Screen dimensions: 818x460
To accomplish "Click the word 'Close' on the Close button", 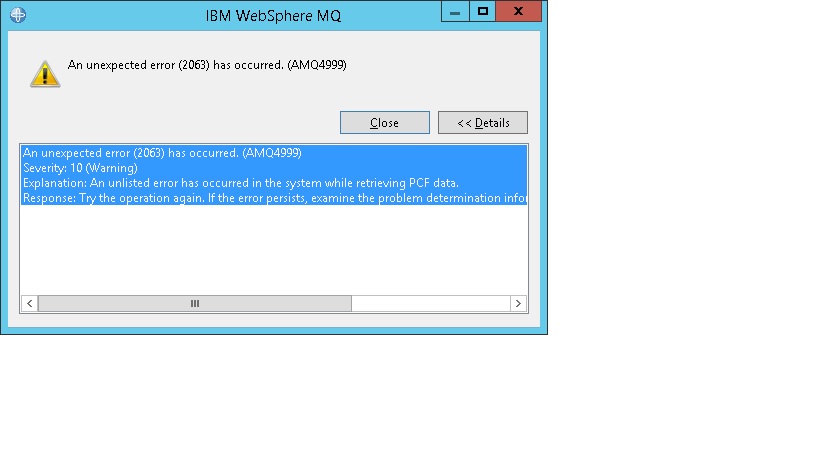I will pyautogui.click(x=384, y=123).
